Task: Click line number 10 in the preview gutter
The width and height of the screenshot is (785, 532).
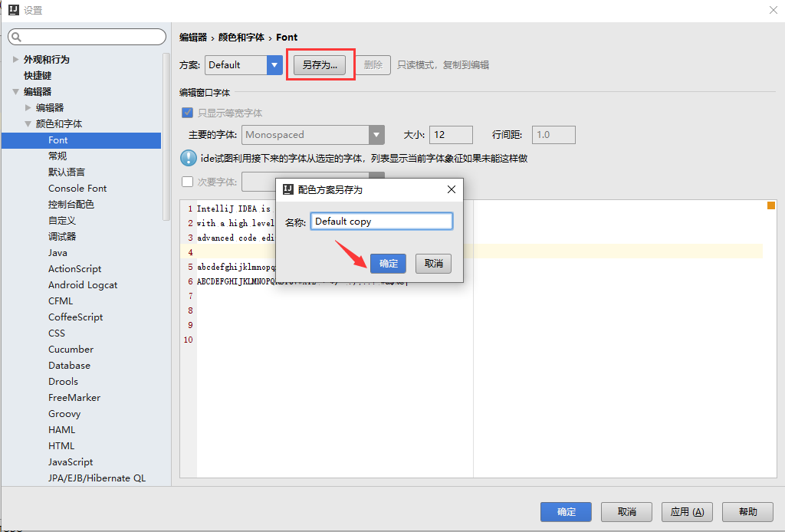Action: coord(189,340)
